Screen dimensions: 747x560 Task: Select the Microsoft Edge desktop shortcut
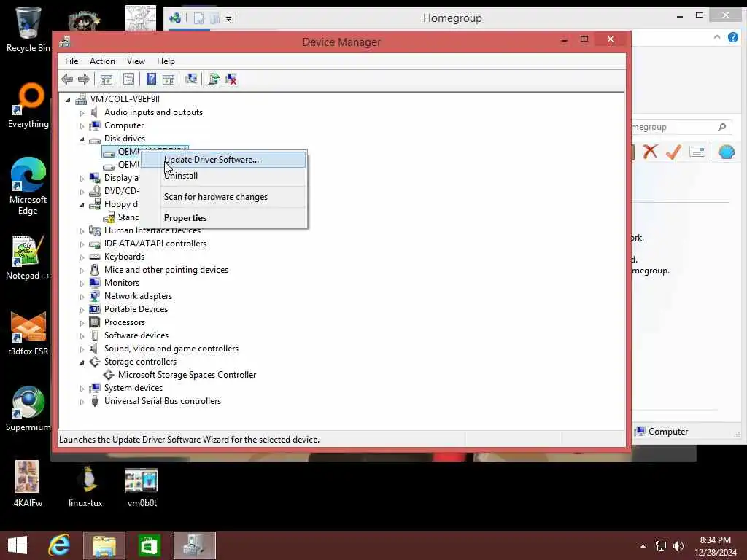click(x=28, y=186)
